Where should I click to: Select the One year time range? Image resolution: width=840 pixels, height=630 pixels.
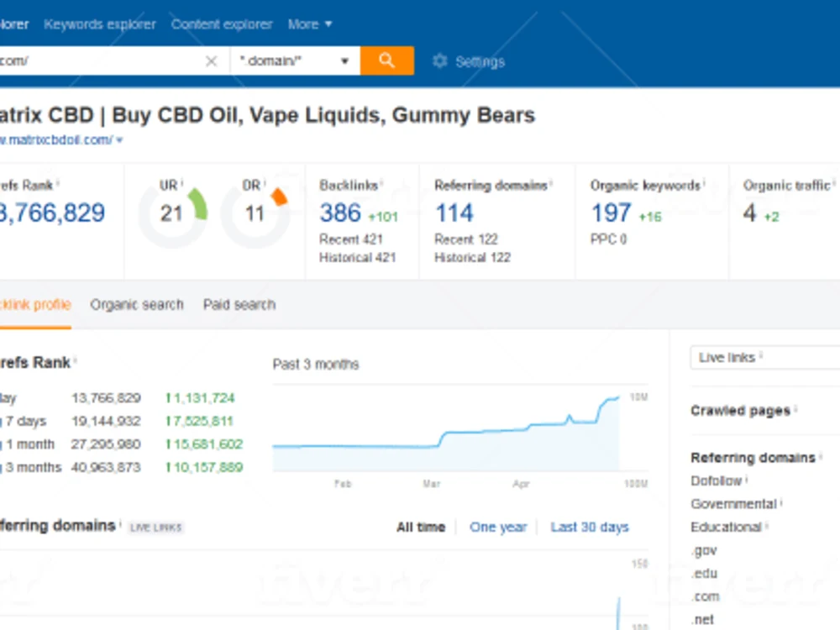tap(498, 528)
